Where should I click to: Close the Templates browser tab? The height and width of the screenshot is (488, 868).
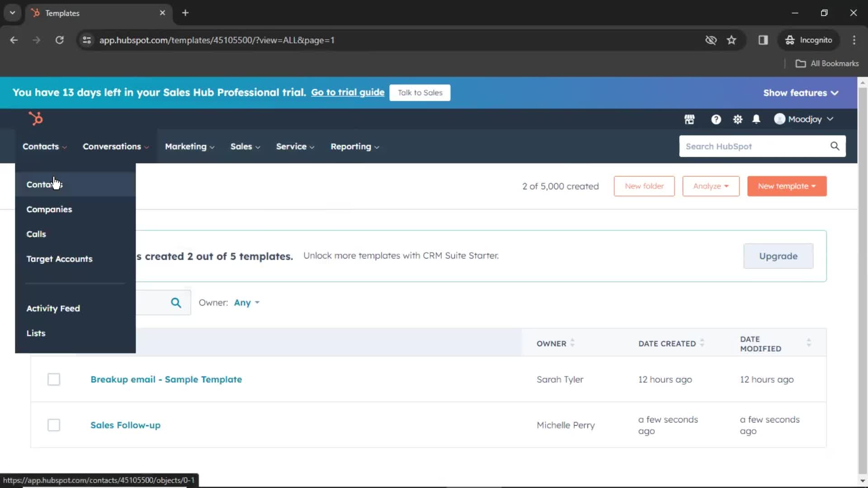coord(162,13)
